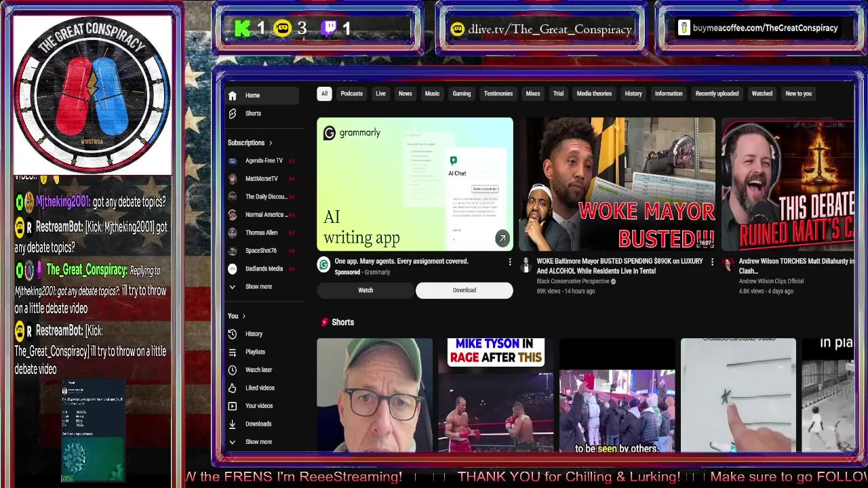
Task: Open the Grammarly AI writing app thumbnail
Action: pyautogui.click(x=415, y=184)
